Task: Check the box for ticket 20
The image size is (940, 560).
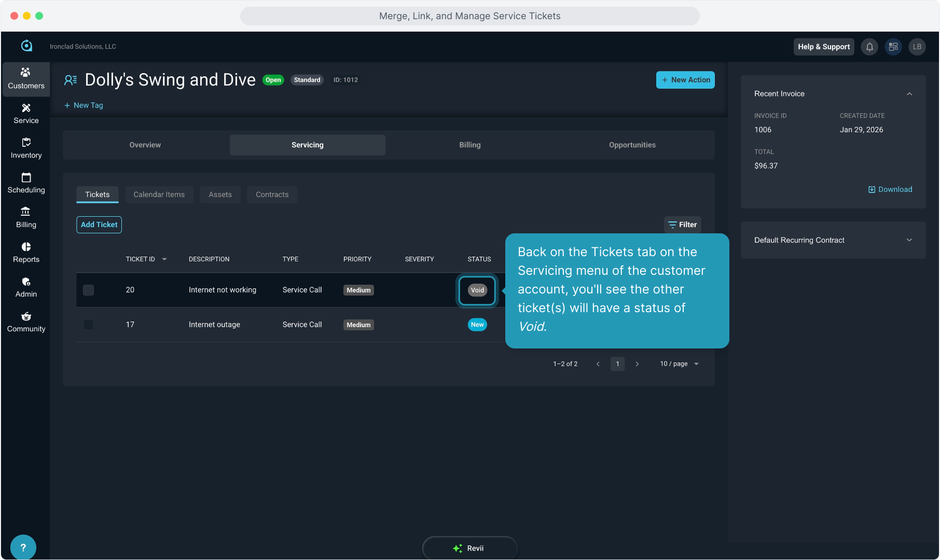Action: coord(89,290)
